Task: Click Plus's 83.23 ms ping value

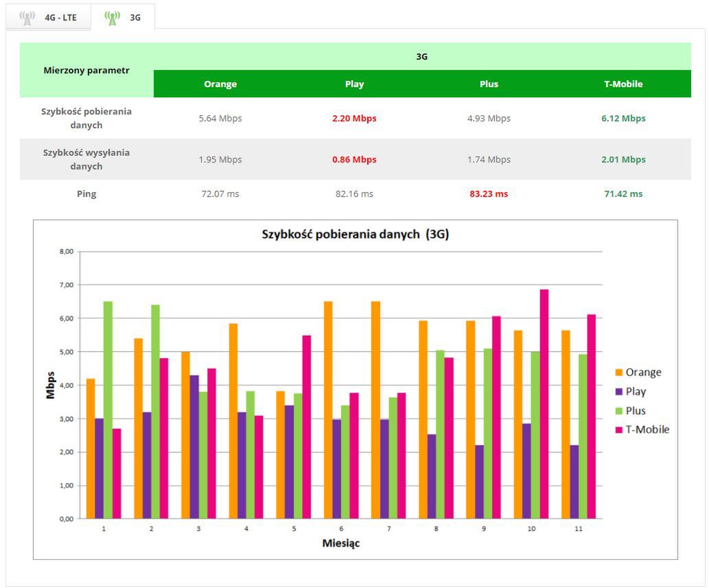Action: point(489,194)
